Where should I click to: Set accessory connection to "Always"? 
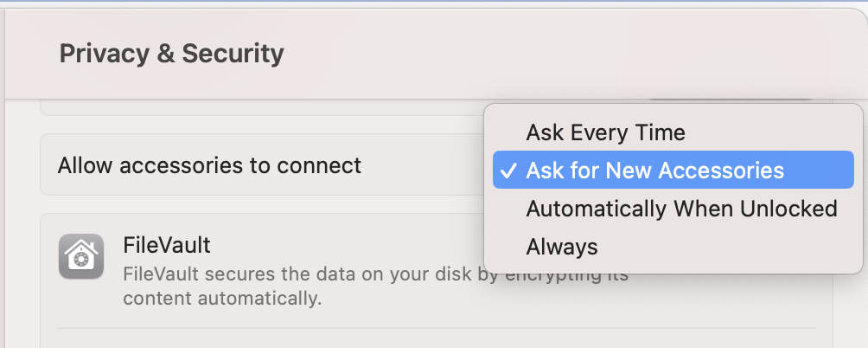point(562,247)
